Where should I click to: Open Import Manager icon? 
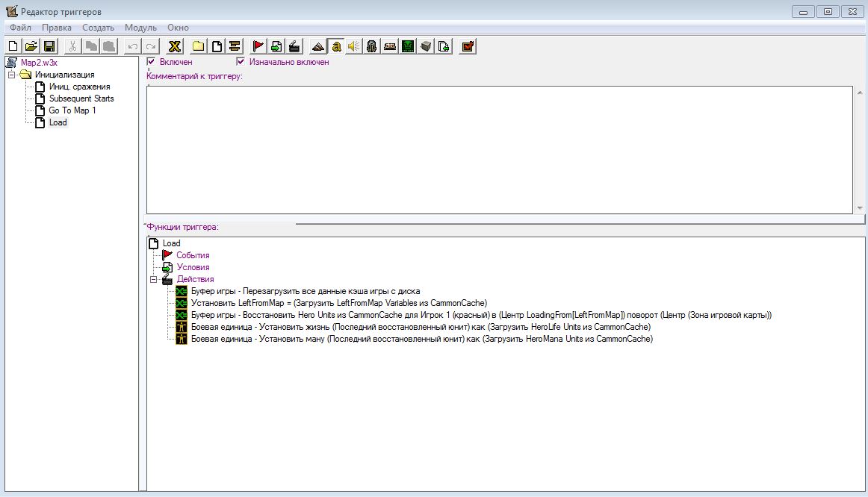pyautogui.click(x=444, y=46)
